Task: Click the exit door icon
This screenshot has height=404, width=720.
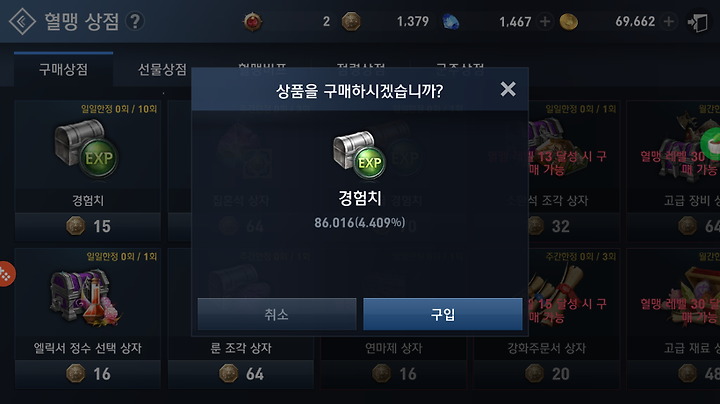Action: click(698, 22)
